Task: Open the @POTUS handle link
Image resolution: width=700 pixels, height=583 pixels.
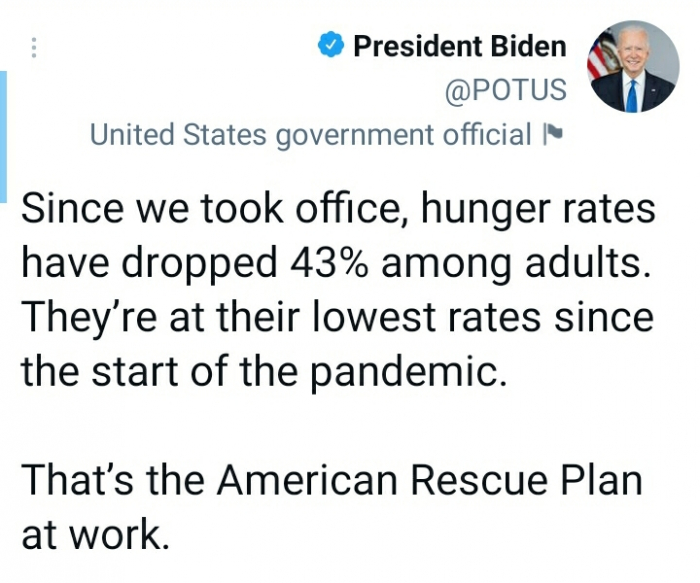Action: pos(505,90)
